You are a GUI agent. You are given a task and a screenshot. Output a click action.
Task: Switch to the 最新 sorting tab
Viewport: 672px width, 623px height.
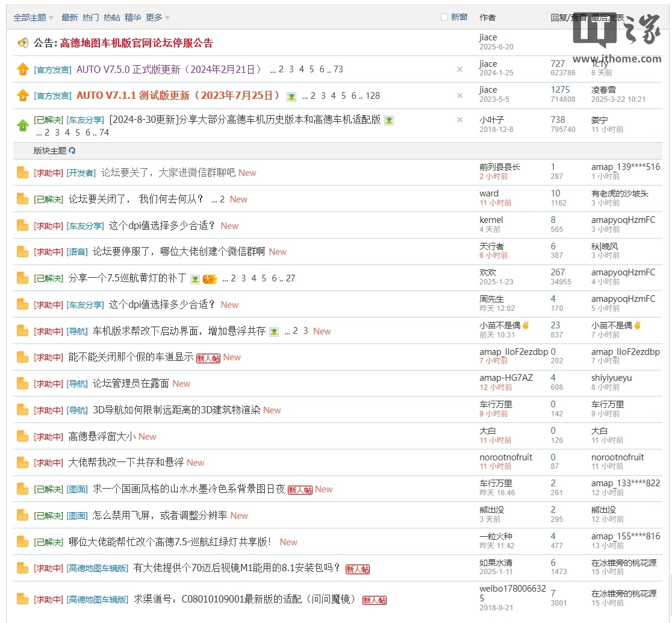(68, 17)
